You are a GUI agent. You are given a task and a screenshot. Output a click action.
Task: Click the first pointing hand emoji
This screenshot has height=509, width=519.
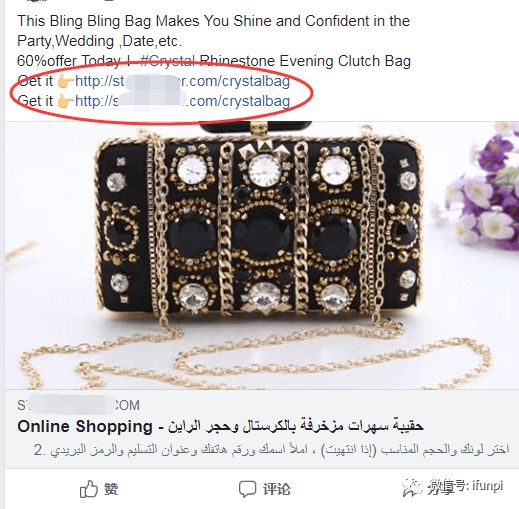pyautogui.click(x=65, y=81)
